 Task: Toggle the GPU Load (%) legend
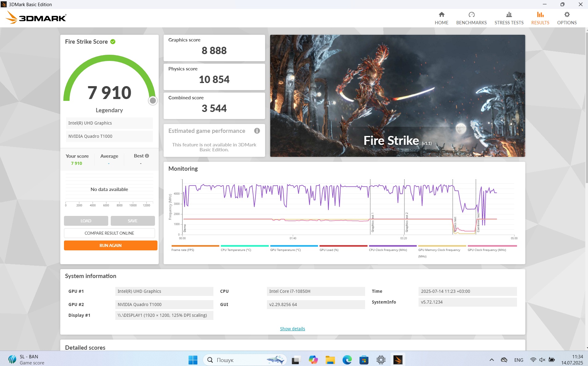pyautogui.click(x=344, y=248)
